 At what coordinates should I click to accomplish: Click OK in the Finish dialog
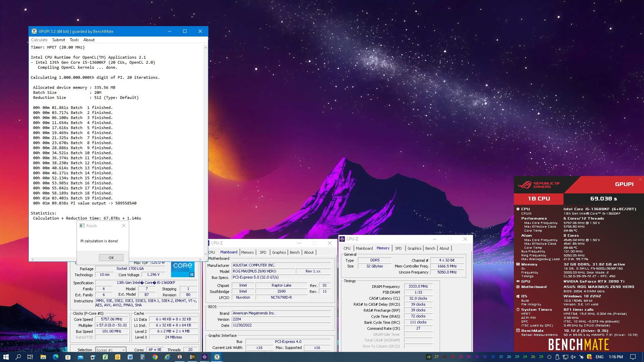point(111,257)
